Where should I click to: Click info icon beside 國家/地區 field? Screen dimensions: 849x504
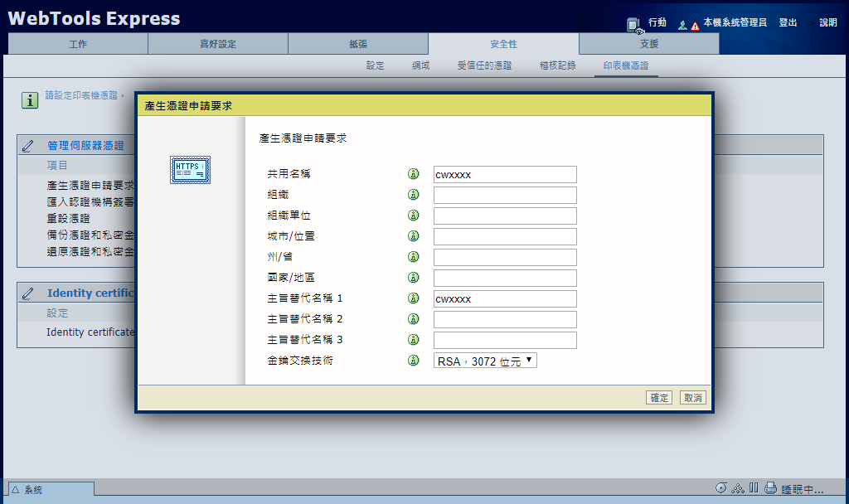[414, 278]
